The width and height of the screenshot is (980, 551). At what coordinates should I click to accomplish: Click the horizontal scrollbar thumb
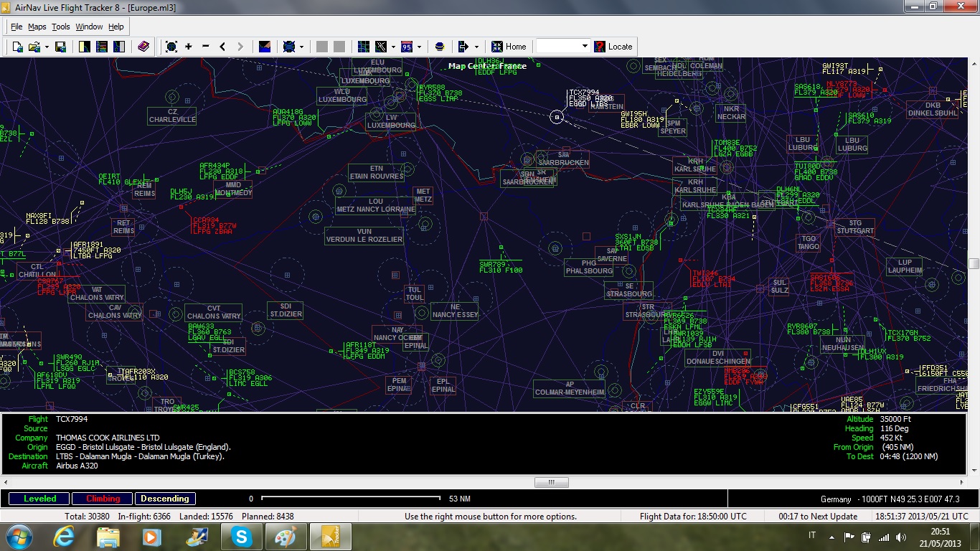point(552,482)
